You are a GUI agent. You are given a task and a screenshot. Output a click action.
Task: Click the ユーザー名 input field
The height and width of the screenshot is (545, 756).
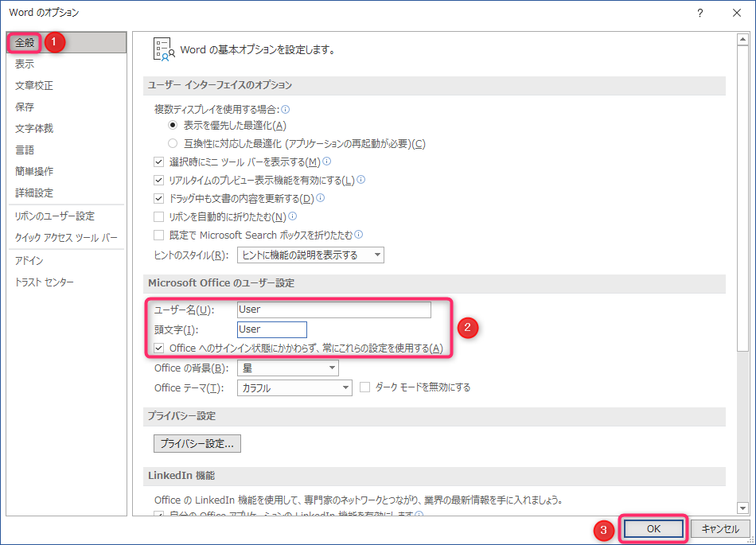point(334,309)
